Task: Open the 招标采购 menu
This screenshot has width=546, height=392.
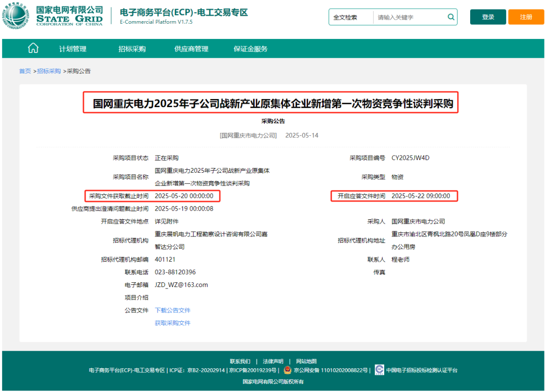Action: (x=132, y=49)
